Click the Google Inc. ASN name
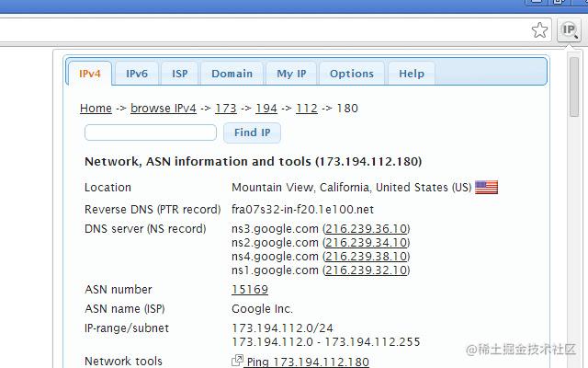This screenshot has width=588, height=368. (262, 309)
